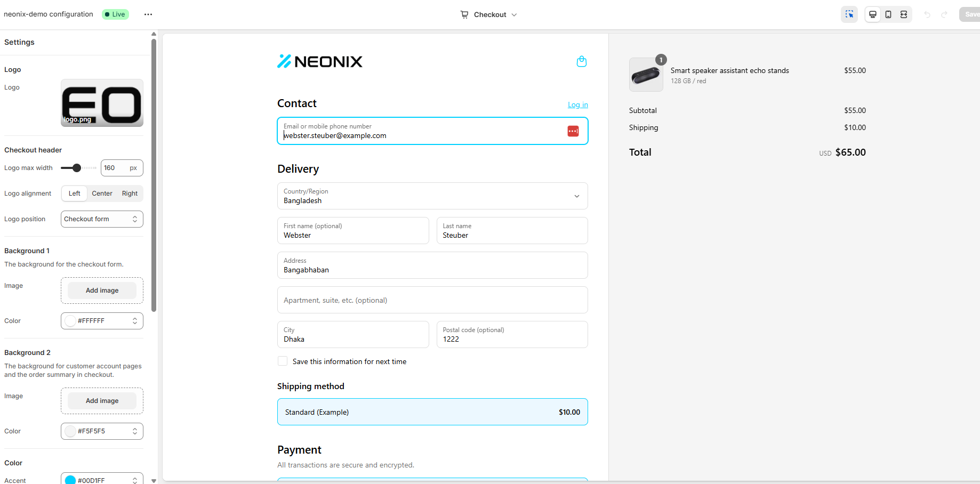Click the Email or mobile phone number field
This screenshot has width=980, height=484.
[x=432, y=131]
